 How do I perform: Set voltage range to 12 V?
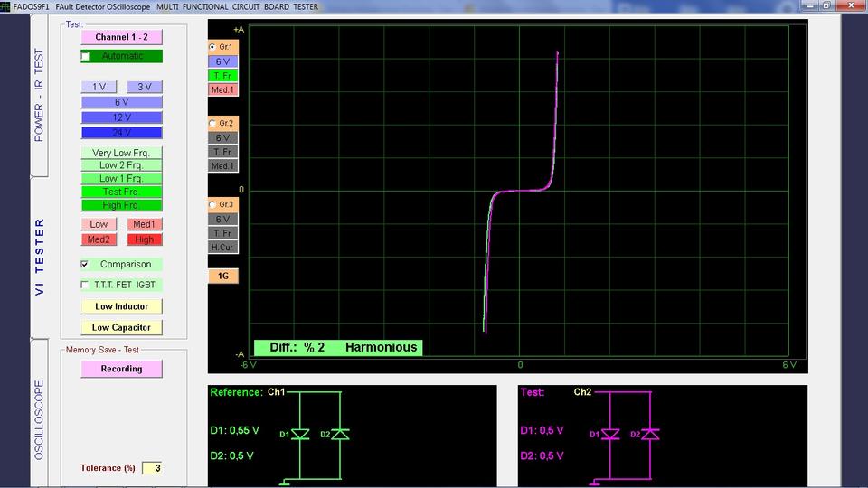121,117
